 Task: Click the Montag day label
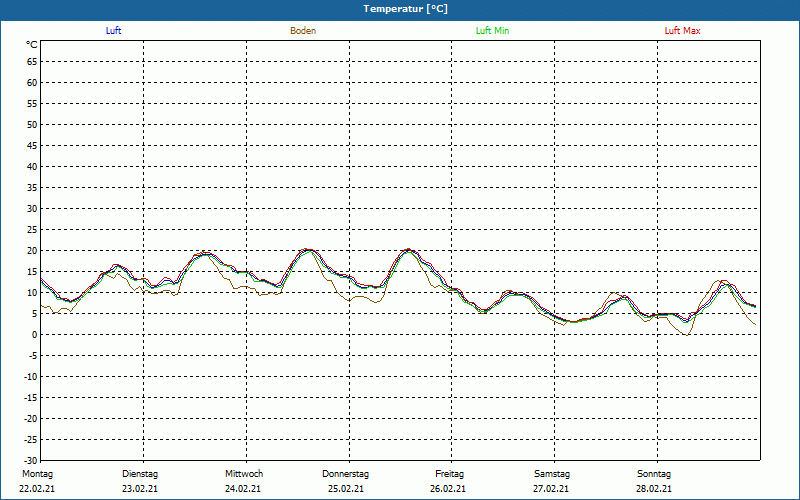point(37,474)
